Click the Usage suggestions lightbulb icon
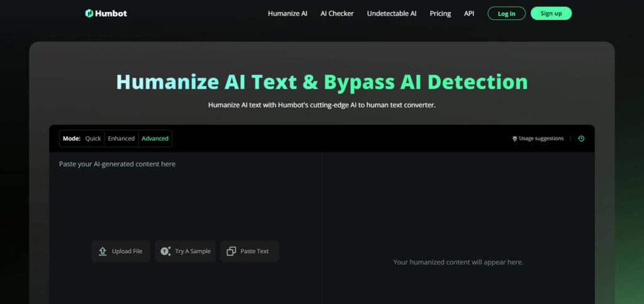 click(x=514, y=139)
